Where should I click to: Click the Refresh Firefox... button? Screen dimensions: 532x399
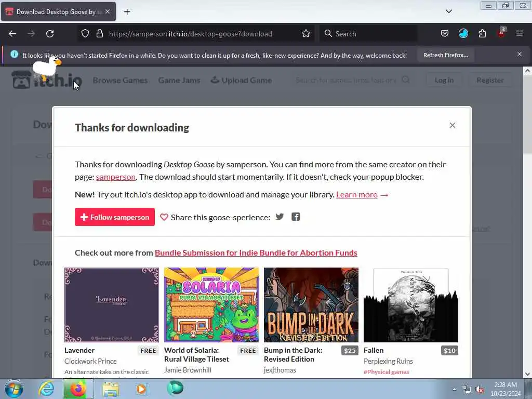(445, 55)
